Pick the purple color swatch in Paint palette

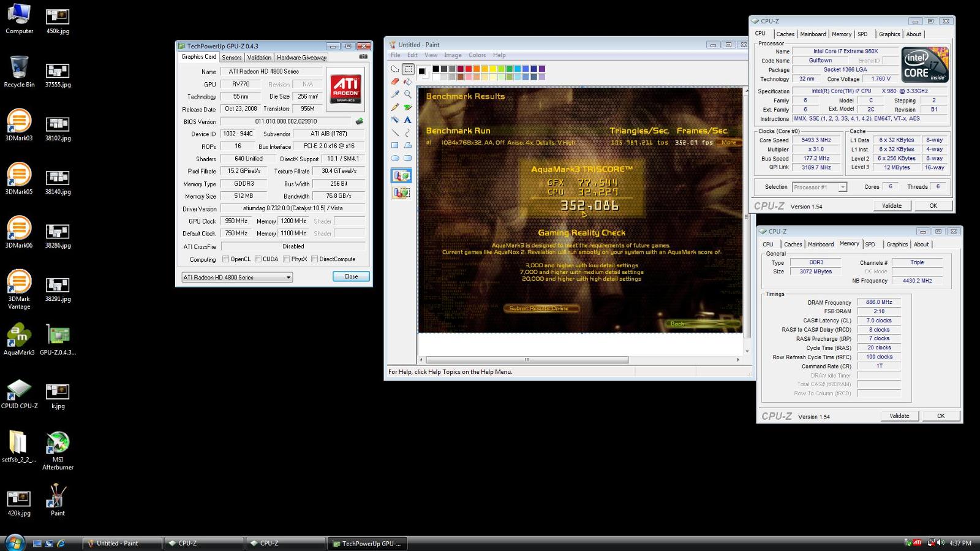[541, 69]
